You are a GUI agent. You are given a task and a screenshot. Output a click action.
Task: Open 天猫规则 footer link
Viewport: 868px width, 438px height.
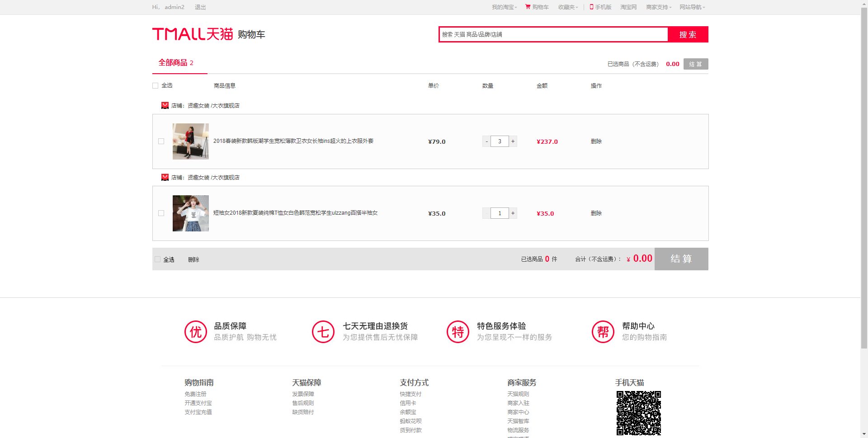point(518,394)
